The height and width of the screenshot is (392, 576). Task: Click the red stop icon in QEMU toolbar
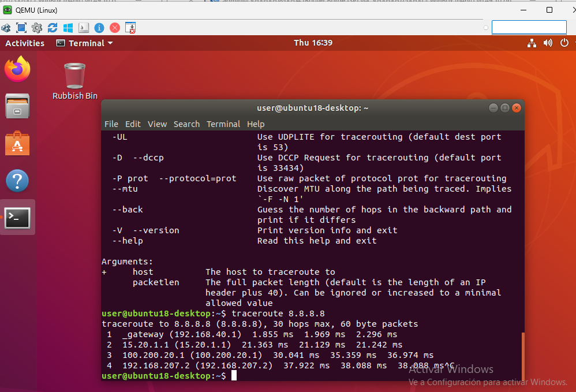pyautogui.click(x=114, y=27)
